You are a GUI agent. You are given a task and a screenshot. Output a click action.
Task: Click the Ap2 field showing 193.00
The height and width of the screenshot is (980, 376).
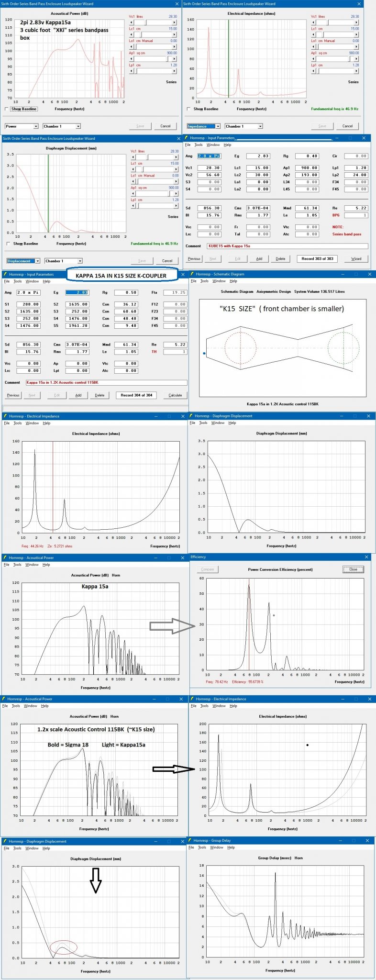[308, 175]
